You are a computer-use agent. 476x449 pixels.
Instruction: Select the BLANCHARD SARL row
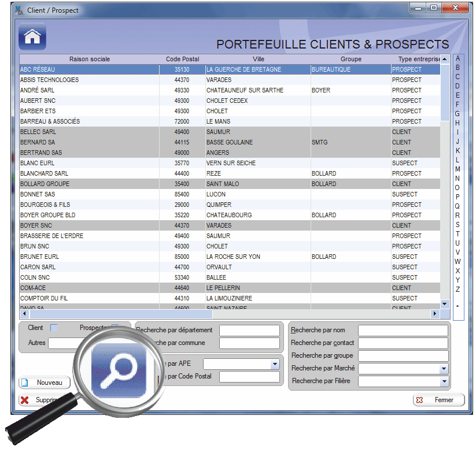click(230, 173)
